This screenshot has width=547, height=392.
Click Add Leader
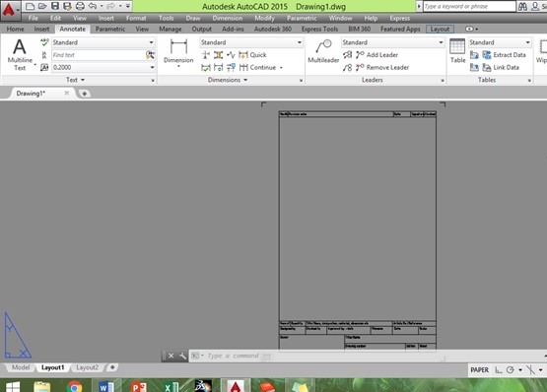coord(377,55)
